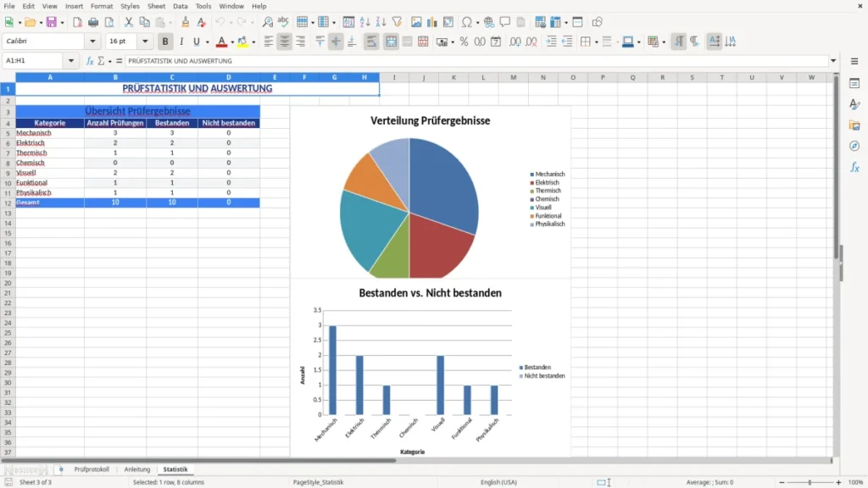Viewport: 868px width, 488px height.
Task: Toggle Underline formatting
Action: [196, 42]
